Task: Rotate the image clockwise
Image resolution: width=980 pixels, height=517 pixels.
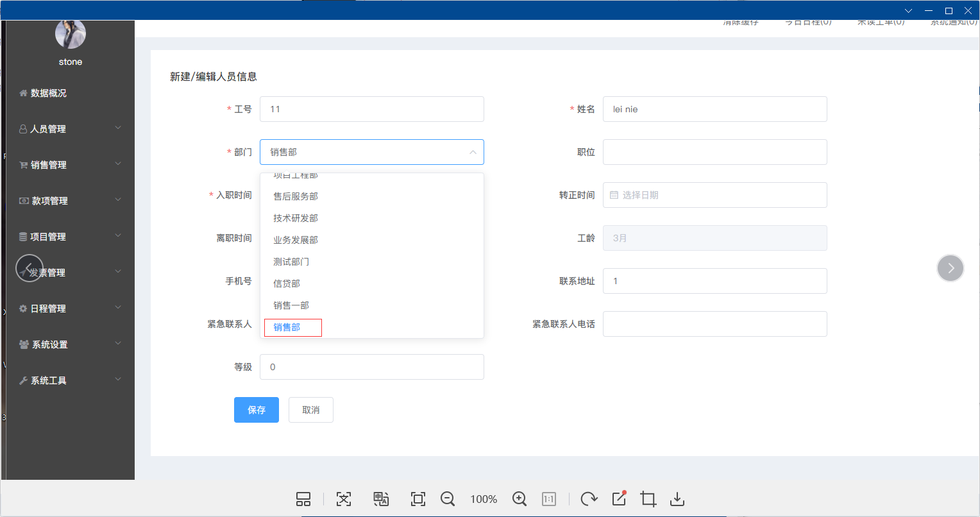Action: point(589,499)
